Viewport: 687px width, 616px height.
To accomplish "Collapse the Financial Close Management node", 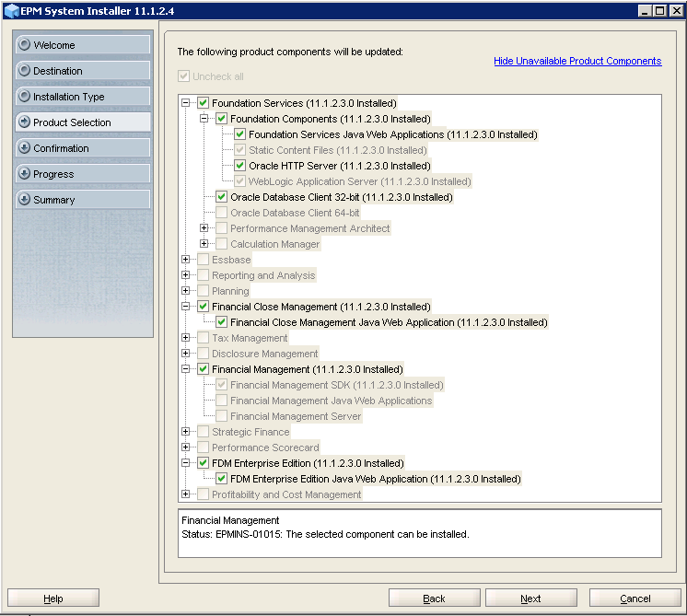I will (x=186, y=307).
